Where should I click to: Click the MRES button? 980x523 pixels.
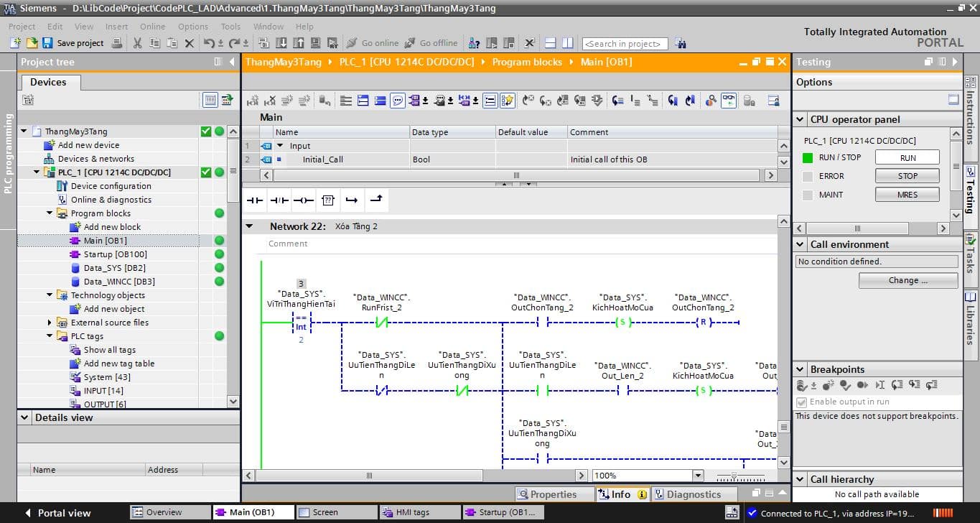tap(907, 195)
